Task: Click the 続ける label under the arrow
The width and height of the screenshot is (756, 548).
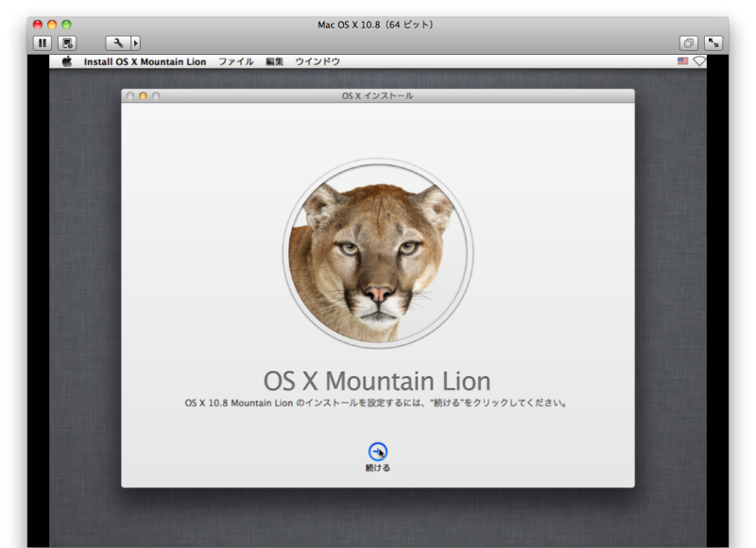Action: point(377,468)
